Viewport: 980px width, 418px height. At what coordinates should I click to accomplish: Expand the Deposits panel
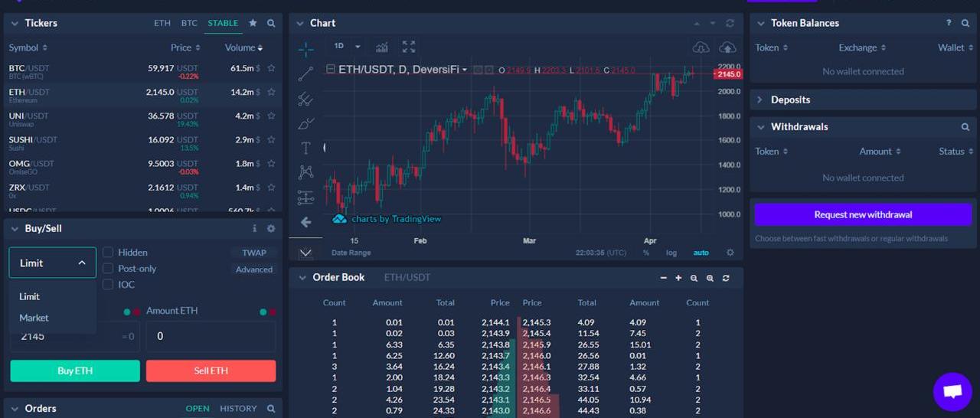tap(790, 100)
